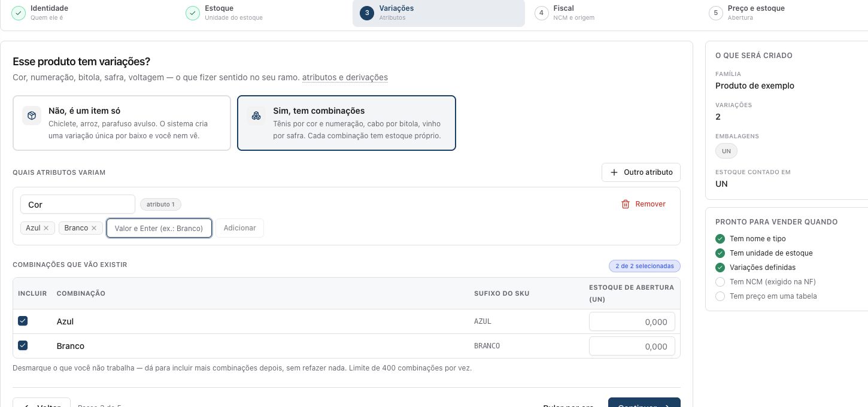Screen dimensions: 868x407
Task: Select 'Não, é um item só' option card
Action: (122, 123)
